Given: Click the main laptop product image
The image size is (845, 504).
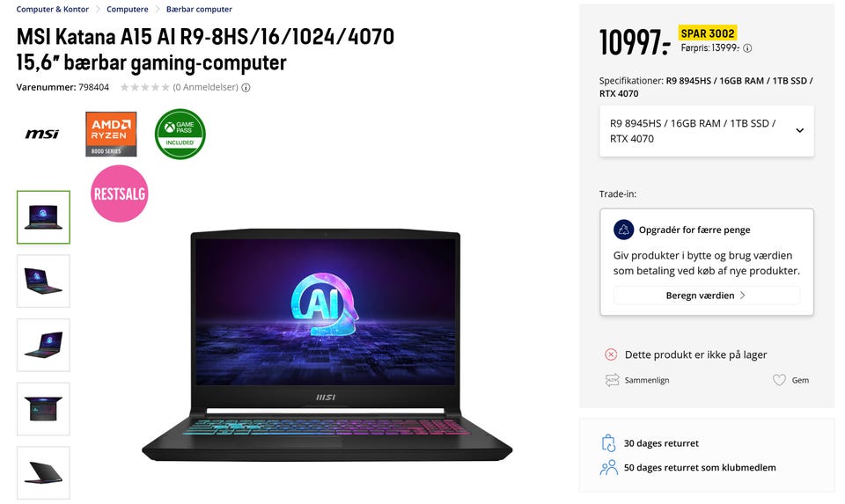Looking at the screenshot, I should (327, 345).
